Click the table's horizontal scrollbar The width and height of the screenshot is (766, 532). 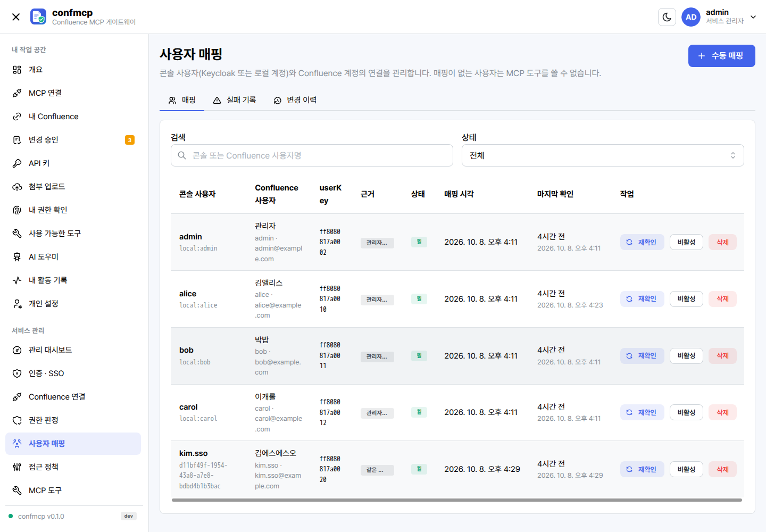pyautogui.click(x=457, y=500)
